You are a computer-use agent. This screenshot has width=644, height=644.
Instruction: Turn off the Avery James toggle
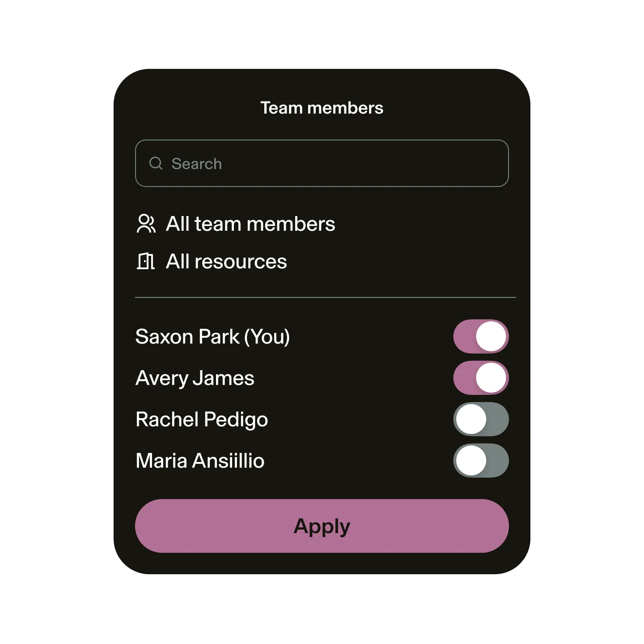pos(481,378)
